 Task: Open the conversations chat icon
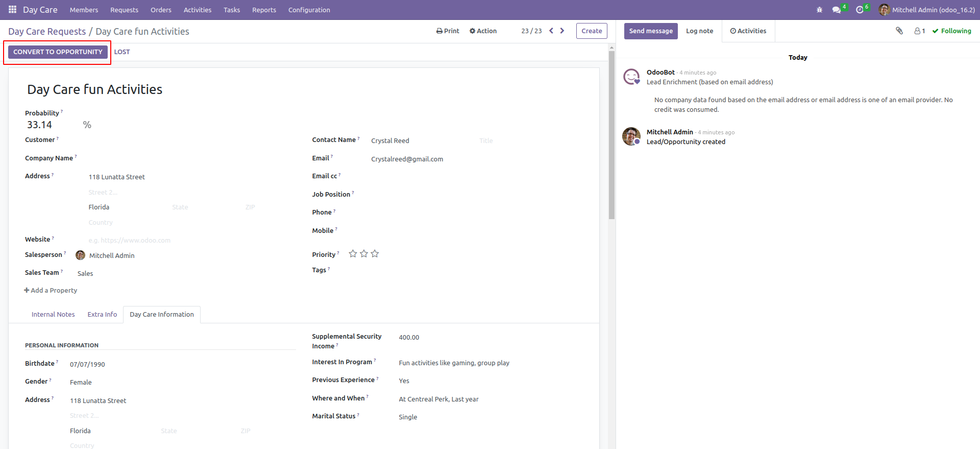[x=837, y=10]
